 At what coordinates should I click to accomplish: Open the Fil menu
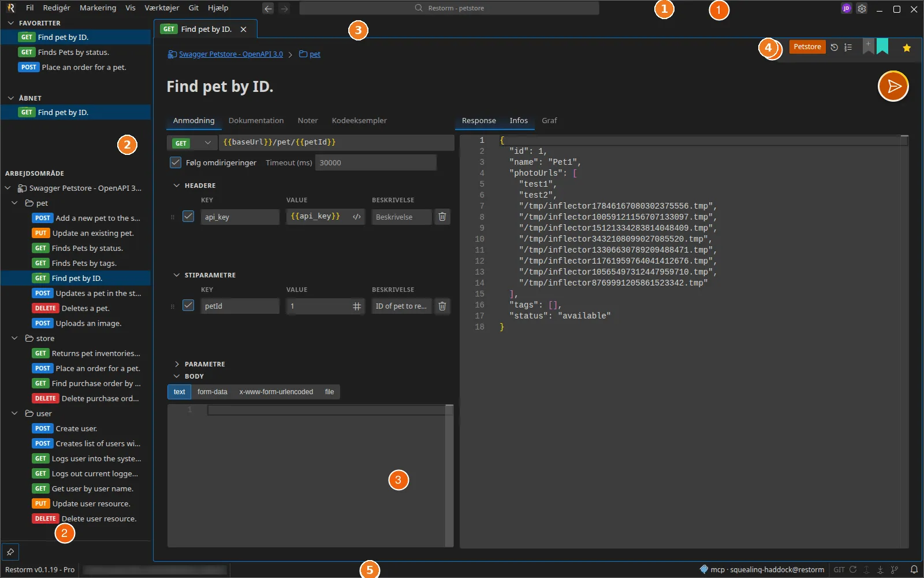click(30, 8)
